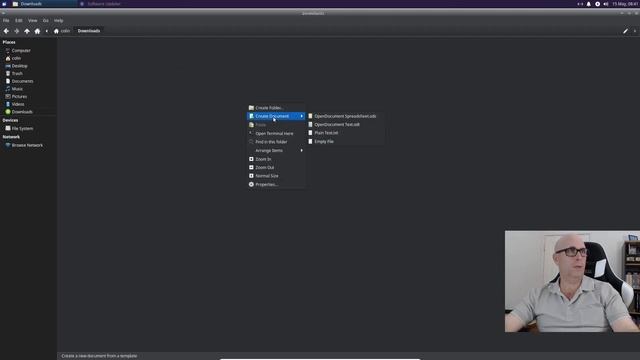
Task: Open the colin breadcrumb in path bar
Action: tap(62, 31)
